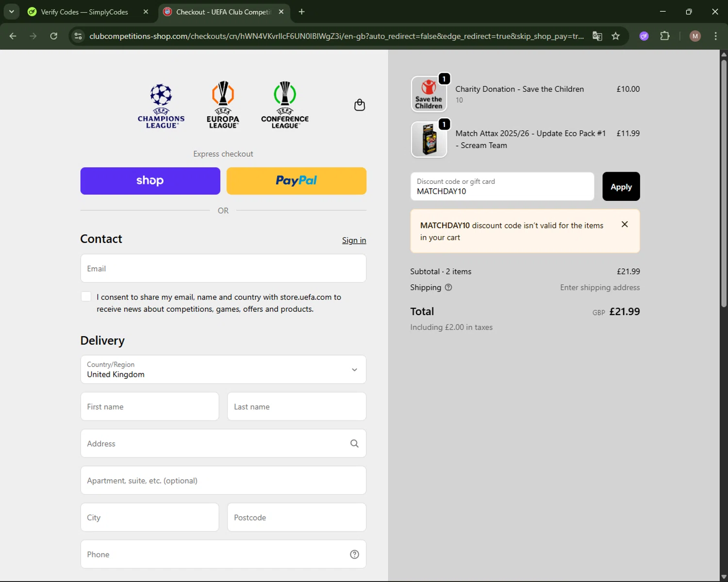Open the tab search dropdown arrow

click(11, 12)
